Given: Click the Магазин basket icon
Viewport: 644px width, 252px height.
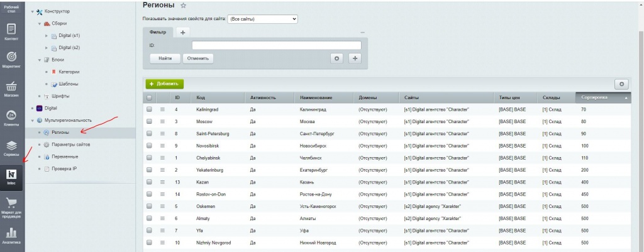Looking at the screenshot, I should [11, 88].
